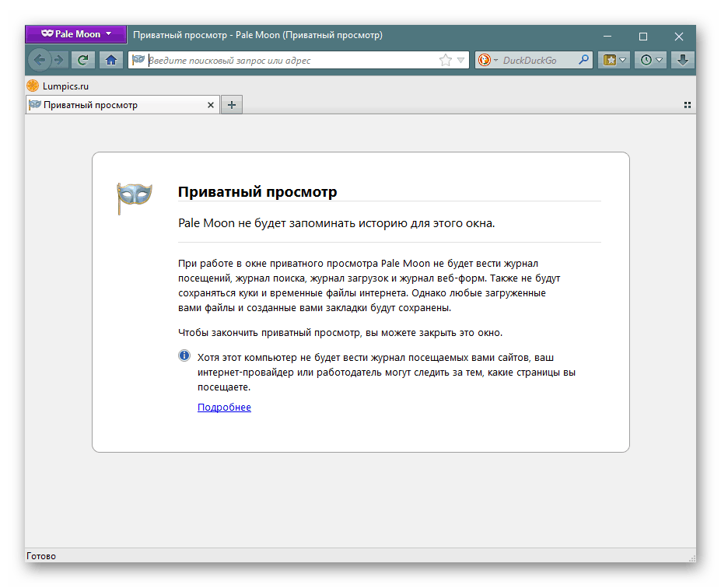The height and width of the screenshot is (588, 721).
Task: Open the Lumpics.ru bookmark
Action: [x=58, y=86]
